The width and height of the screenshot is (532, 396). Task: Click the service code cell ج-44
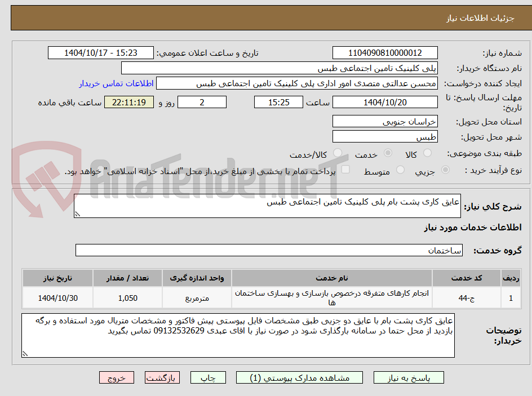(x=467, y=297)
